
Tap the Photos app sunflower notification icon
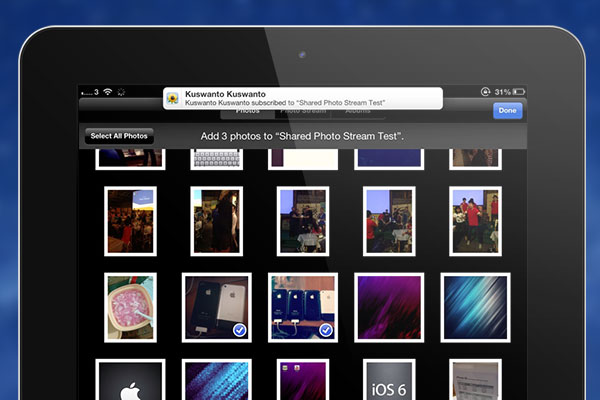pyautogui.click(x=173, y=99)
